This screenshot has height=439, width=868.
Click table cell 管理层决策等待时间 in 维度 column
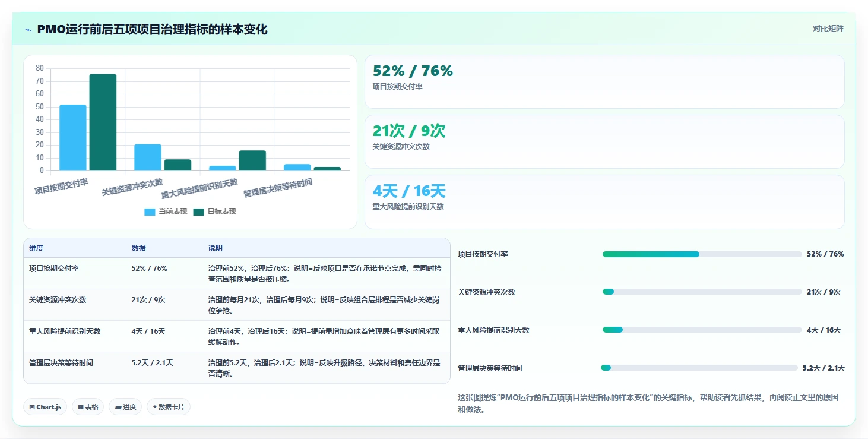61,363
